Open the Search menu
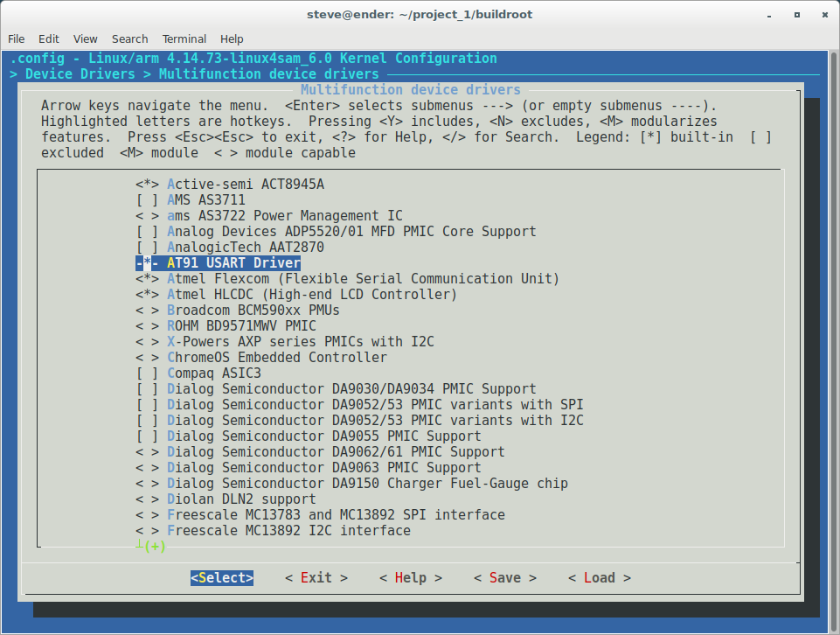 129,39
